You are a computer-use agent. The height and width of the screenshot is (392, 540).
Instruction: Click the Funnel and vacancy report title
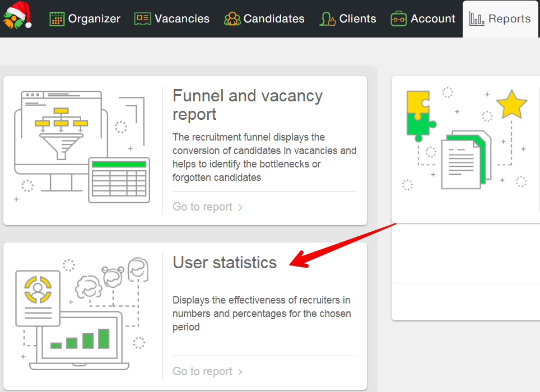pos(247,105)
